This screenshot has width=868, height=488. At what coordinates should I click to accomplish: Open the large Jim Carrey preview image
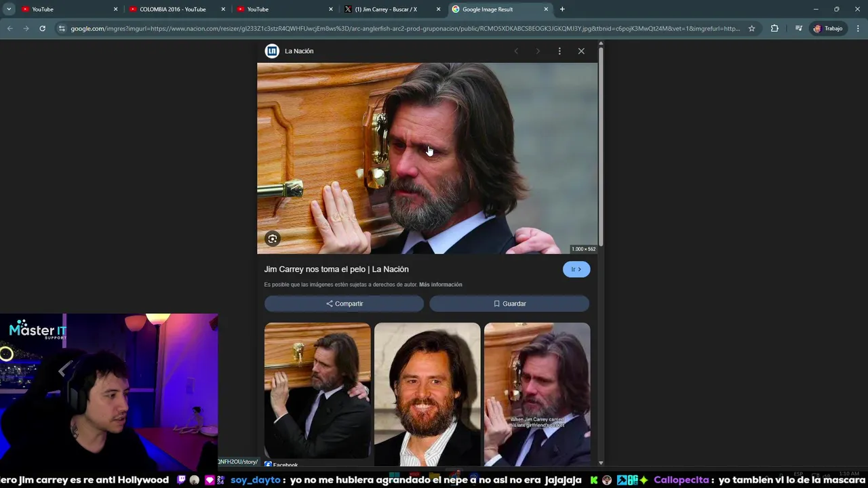pyautogui.click(x=427, y=159)
